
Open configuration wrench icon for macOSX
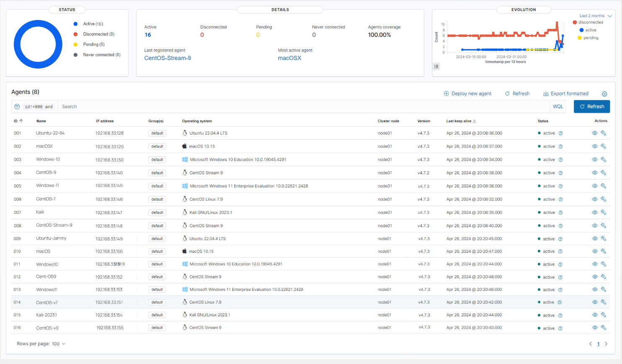604,146
